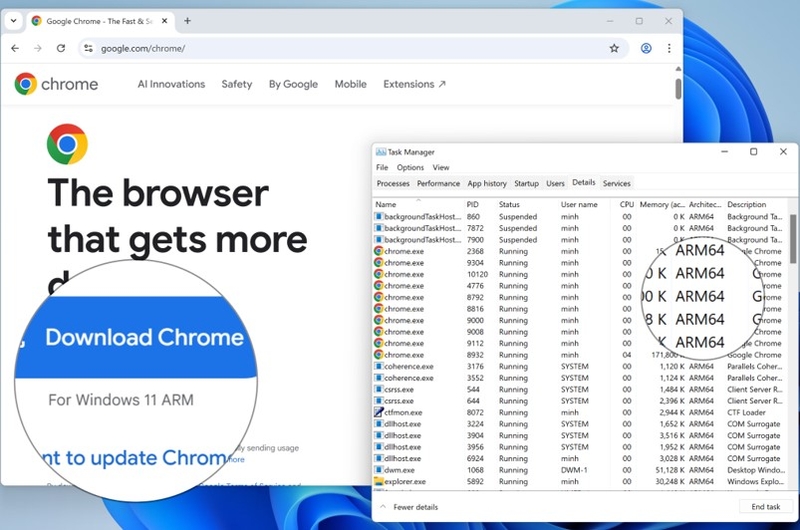
Task: Open a new tab with plus button
Action: pos(187,21)
